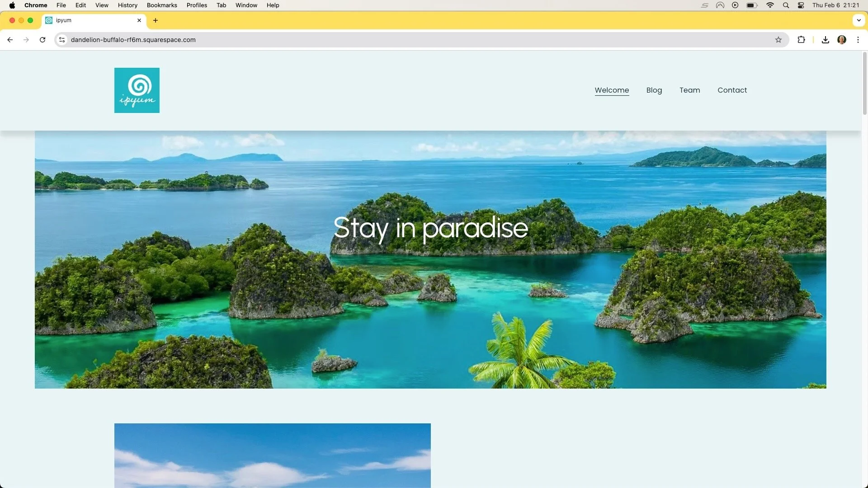
Task: Open Chrome three-dot menu
Action: pyautogui.click(x=858, y=40)
